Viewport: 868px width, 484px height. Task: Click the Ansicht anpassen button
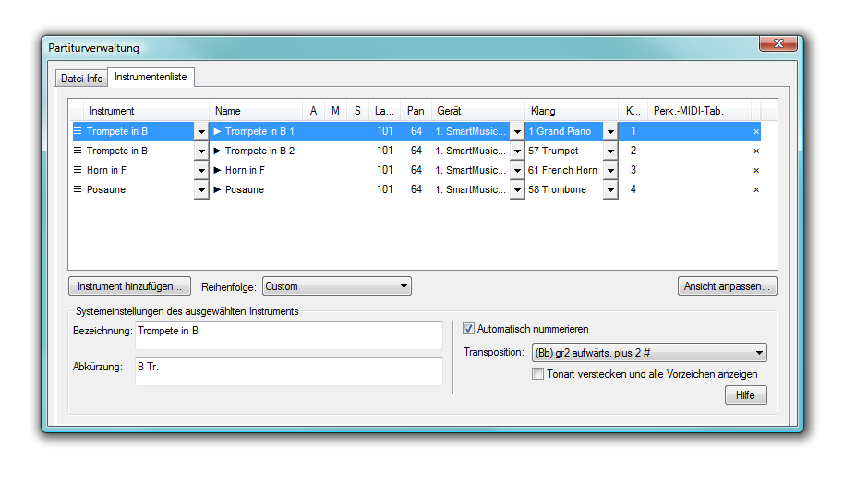727,286
